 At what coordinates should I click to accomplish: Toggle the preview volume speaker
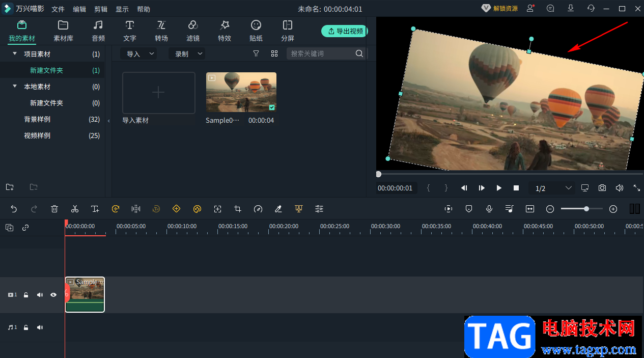click(620, 188)
